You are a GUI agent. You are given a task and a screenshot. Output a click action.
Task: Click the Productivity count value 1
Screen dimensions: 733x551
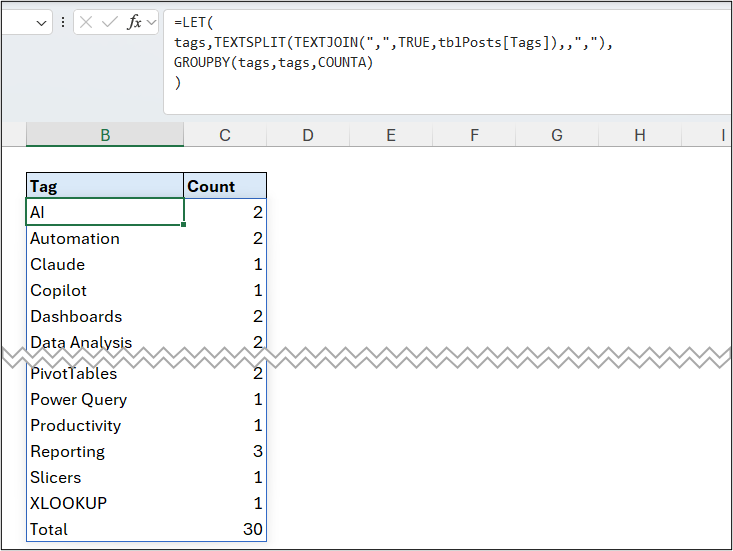coord(258,426)
